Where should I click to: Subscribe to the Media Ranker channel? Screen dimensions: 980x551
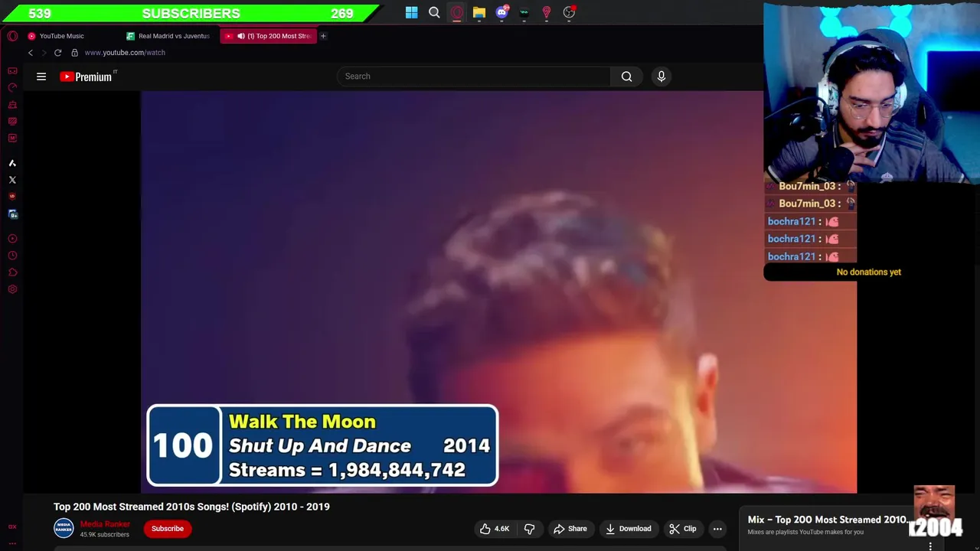(x=167, y=529)
